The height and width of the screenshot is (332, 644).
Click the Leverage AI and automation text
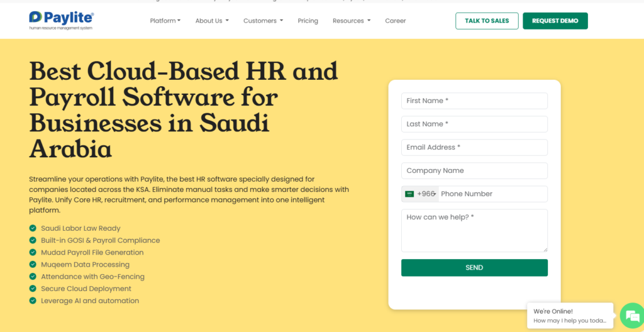click(x=90, y=301)
